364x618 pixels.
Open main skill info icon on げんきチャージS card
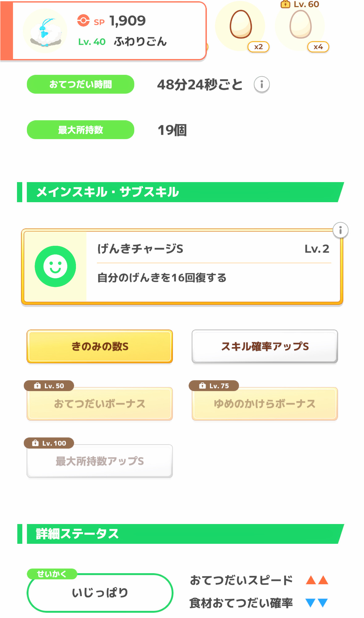(x=340, y=230)
